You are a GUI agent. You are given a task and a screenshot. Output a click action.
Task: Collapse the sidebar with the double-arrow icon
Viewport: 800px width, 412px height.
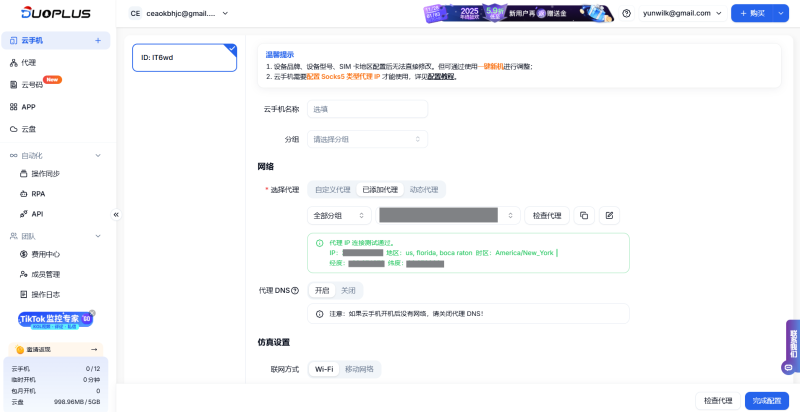pyautogui.click(x=116, y=214)
